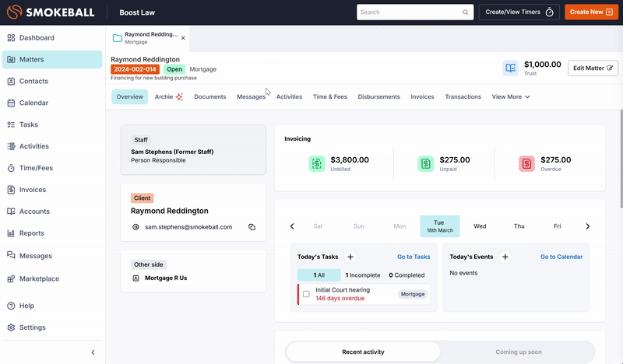Image resolution: width=623 pixels, height=364 pixels.
Task: Click the Smokeball logo icon
Action: [x=14, y=12]
